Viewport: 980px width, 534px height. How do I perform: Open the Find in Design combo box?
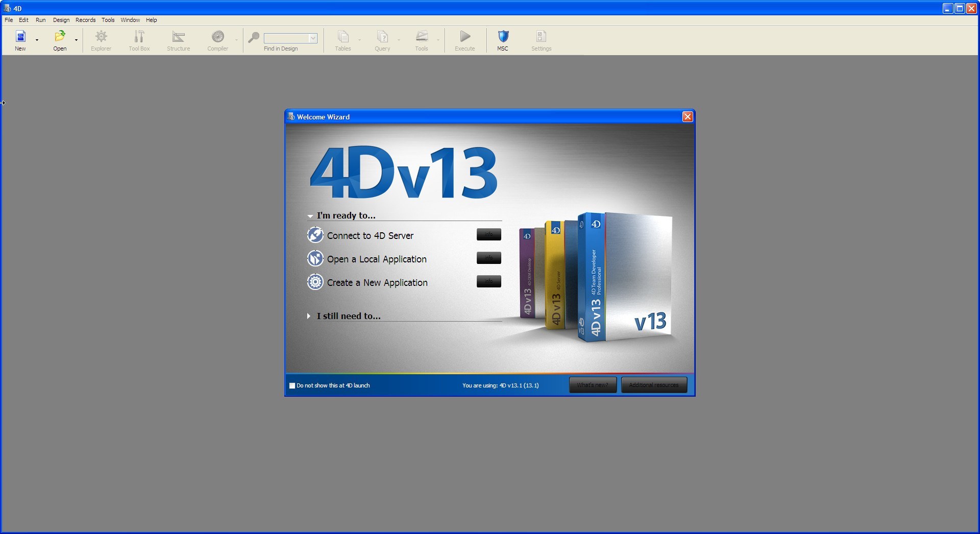(313, 38)
